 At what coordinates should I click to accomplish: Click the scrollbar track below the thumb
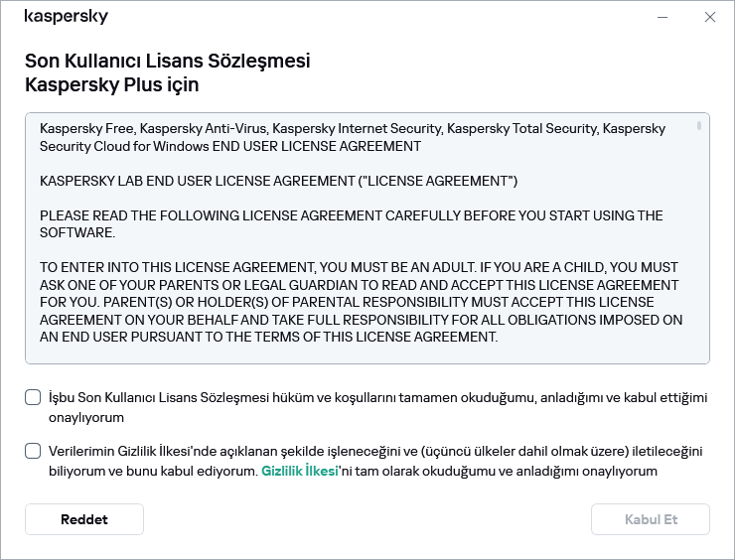point(699,248)
